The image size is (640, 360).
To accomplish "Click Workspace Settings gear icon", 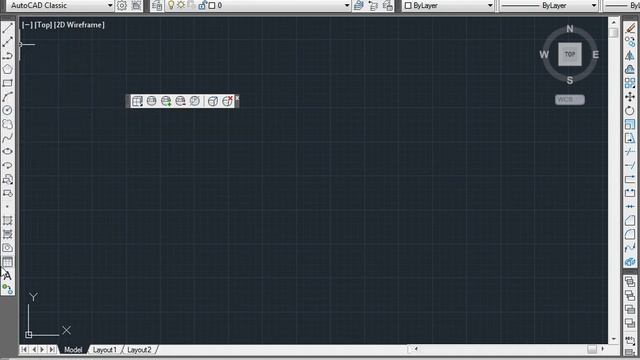I will pos(122,6).
